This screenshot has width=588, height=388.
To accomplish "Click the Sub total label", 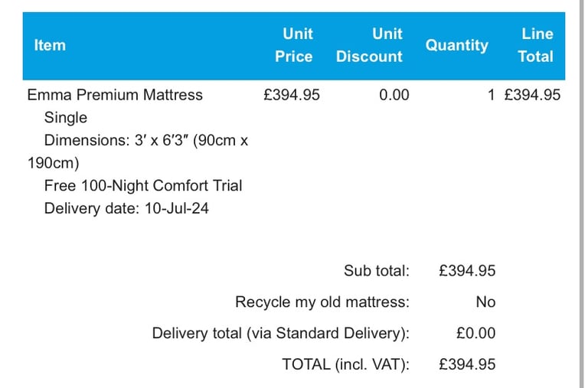I will [377, 270].
